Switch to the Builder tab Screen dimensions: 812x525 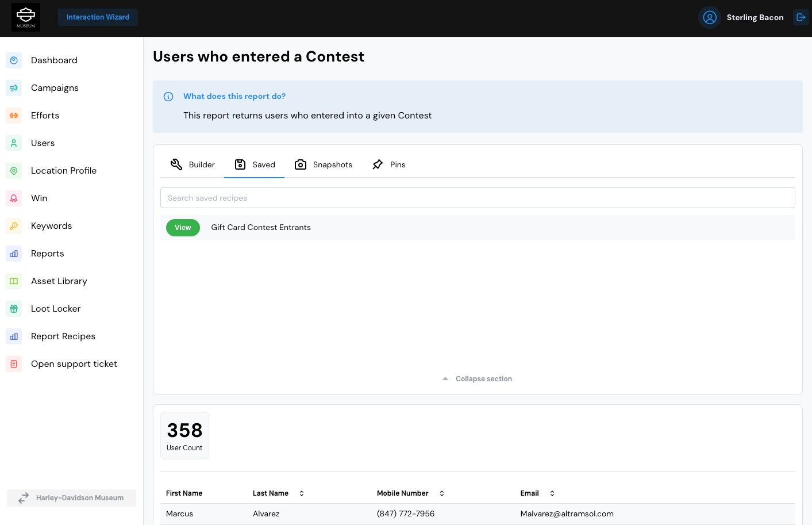tap(193, 164)
